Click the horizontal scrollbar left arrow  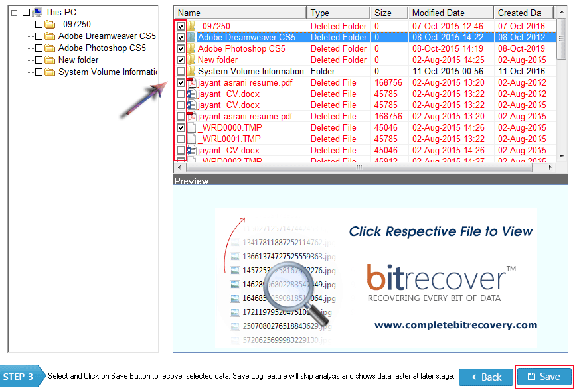[x=179, y=167]
